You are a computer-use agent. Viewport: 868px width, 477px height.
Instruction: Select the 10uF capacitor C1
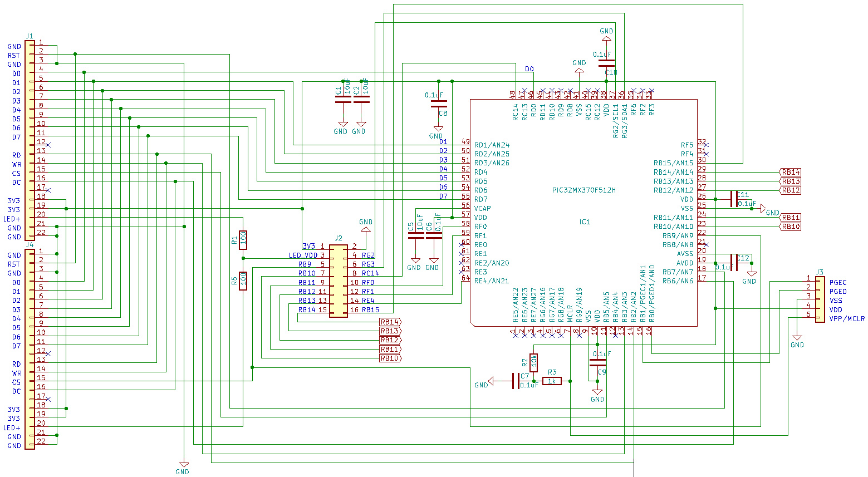pos(343,99)
